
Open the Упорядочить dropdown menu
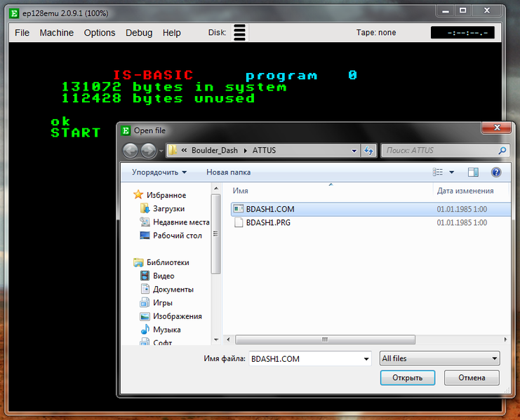[x=159, y=172]
